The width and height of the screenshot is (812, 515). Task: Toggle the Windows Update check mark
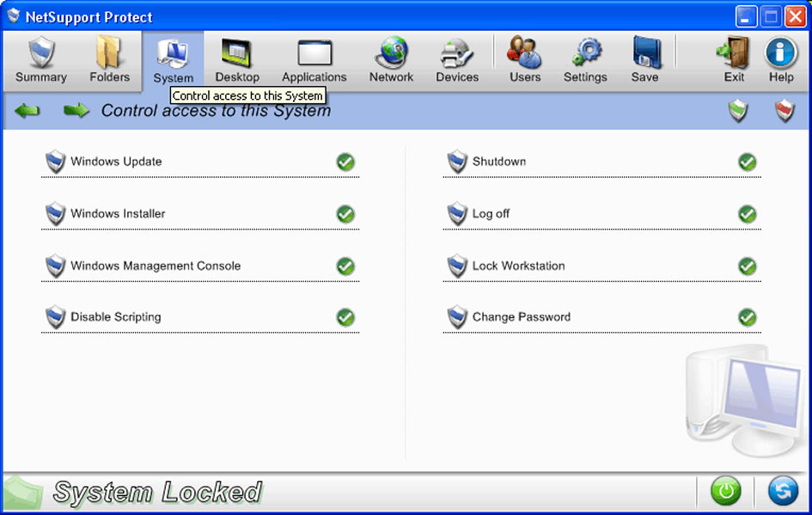point(345,162)
